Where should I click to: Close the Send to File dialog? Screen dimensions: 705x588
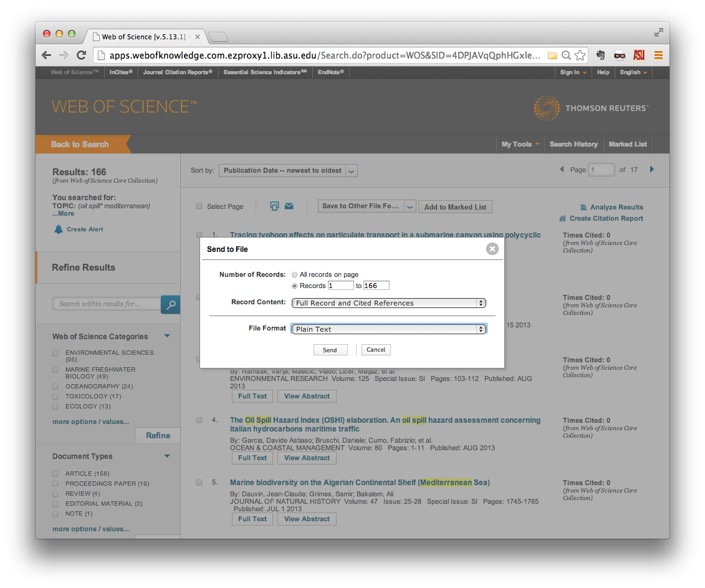[x=492, y=249]
